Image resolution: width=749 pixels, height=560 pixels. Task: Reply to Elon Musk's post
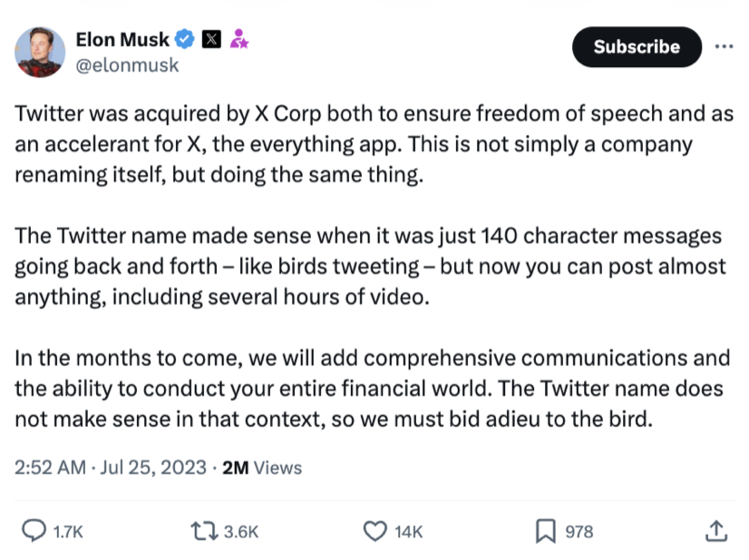pos(34,532)
